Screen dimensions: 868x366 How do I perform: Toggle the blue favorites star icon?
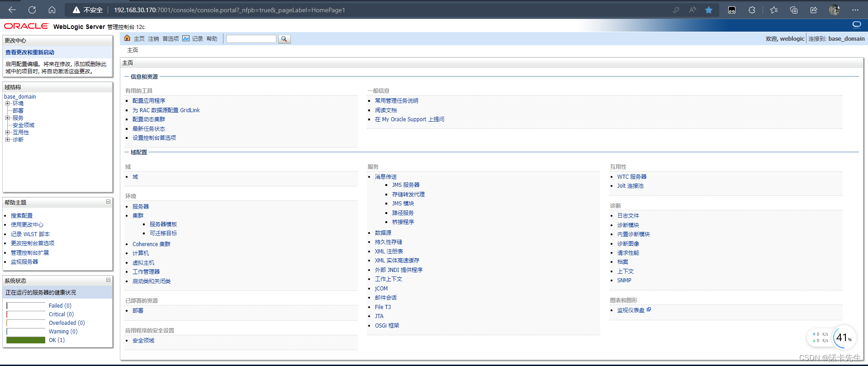(x=709, y=10)
